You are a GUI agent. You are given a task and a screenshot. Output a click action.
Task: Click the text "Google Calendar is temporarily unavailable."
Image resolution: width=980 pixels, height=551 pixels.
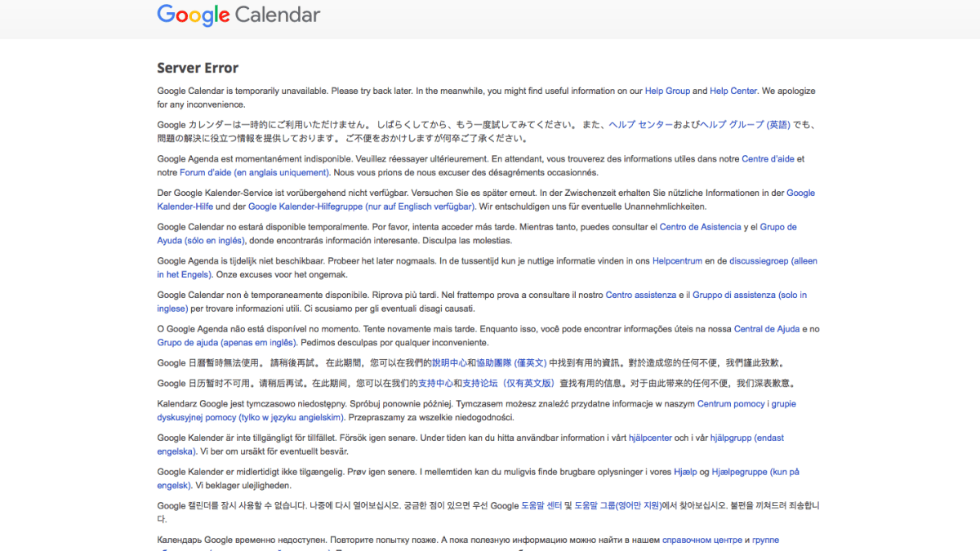[243, 91]
